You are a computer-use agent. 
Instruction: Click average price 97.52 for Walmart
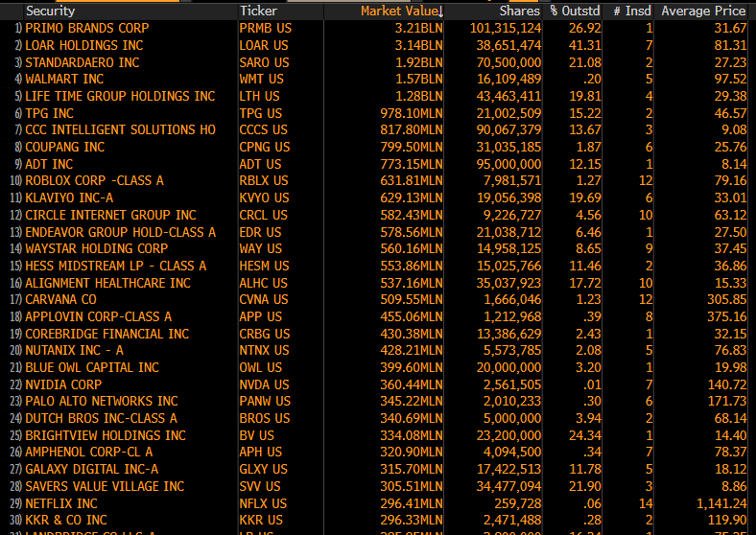pos(730,79)
